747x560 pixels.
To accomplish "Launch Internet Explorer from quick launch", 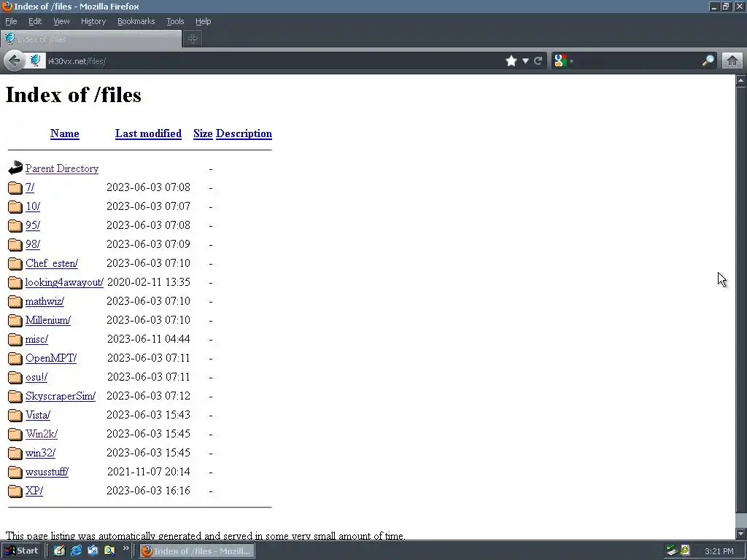I will 76,551.
